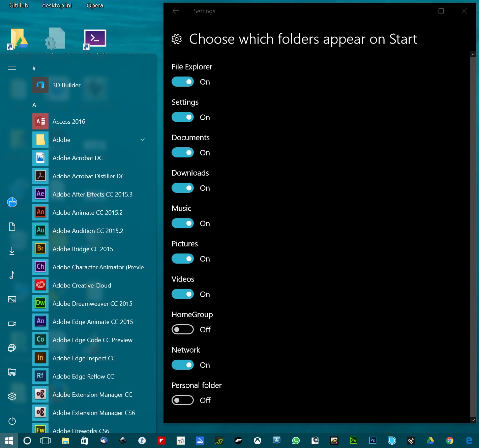Open Xbox app on taskbar
This screenshot has width=479, height=448.
[258, 441]
